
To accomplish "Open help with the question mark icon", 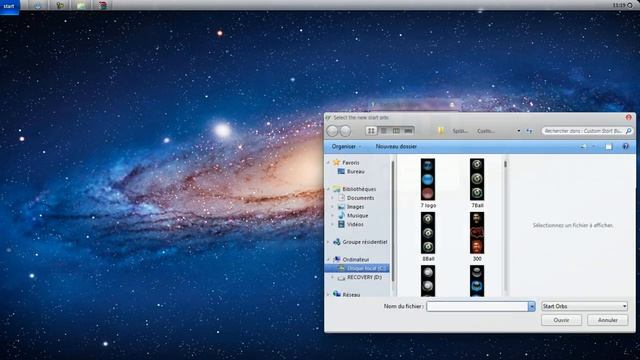I will [x=625, y=147].
